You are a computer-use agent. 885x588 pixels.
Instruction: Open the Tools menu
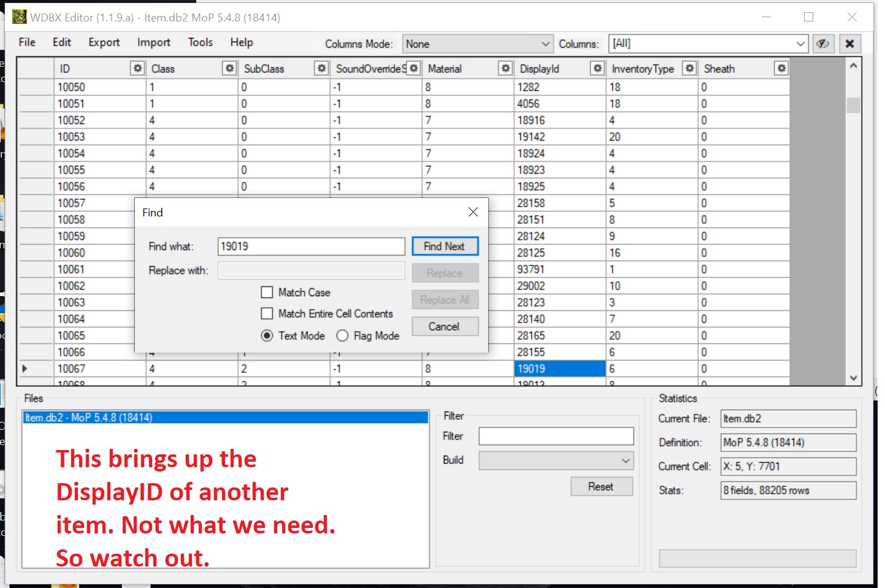201,42
